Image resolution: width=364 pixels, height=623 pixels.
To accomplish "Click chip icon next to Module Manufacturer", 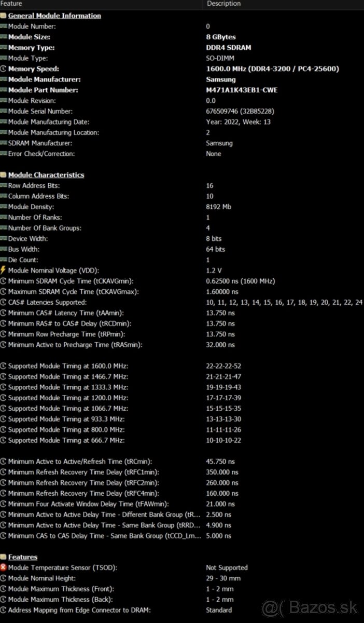I will [x=4, y=79].
